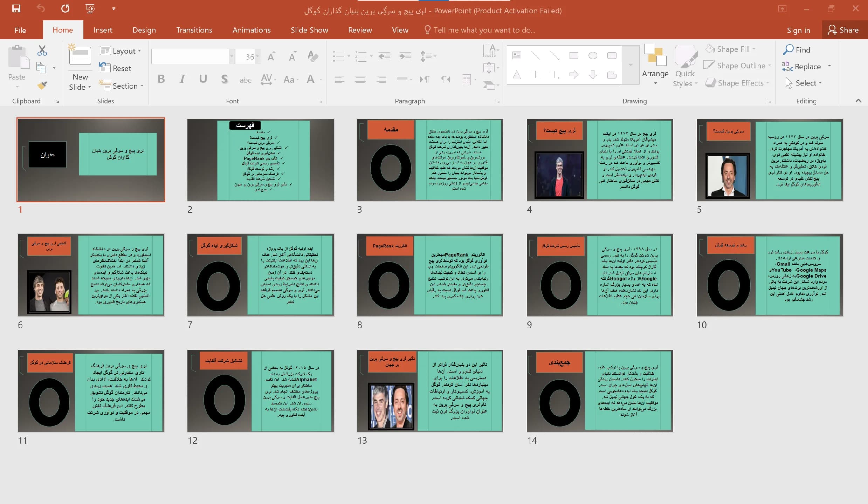This screenshot has height=504, width=868.
Task: Click the Find button
Action: 797,50
